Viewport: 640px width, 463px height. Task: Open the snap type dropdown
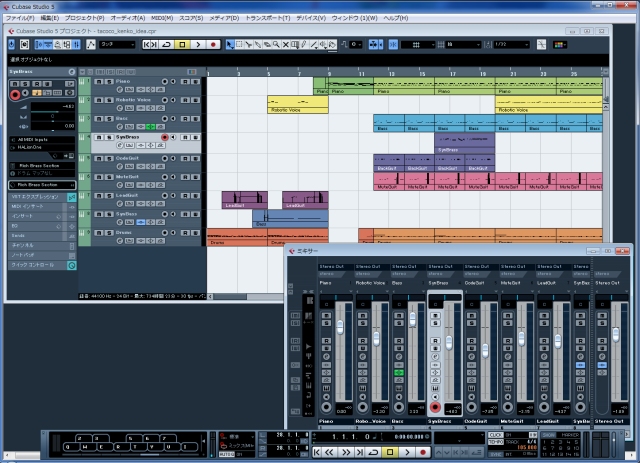pos(418,45)
